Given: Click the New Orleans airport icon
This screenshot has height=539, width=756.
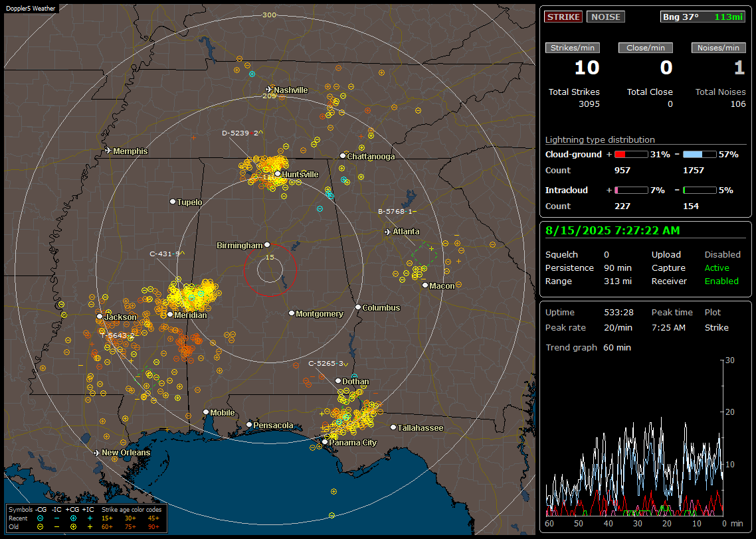Looking at the screenshot, I should [96, 453].
